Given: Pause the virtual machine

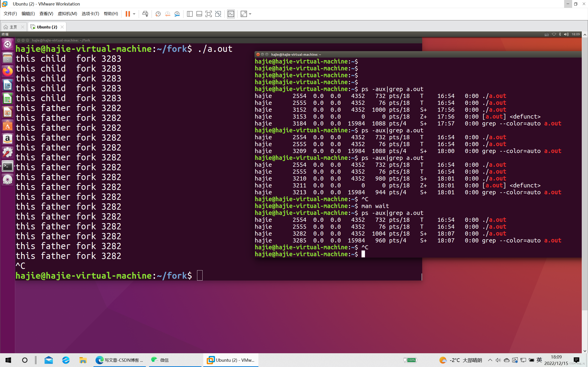Looking at the screenshot, I should (x=127, y=14).
